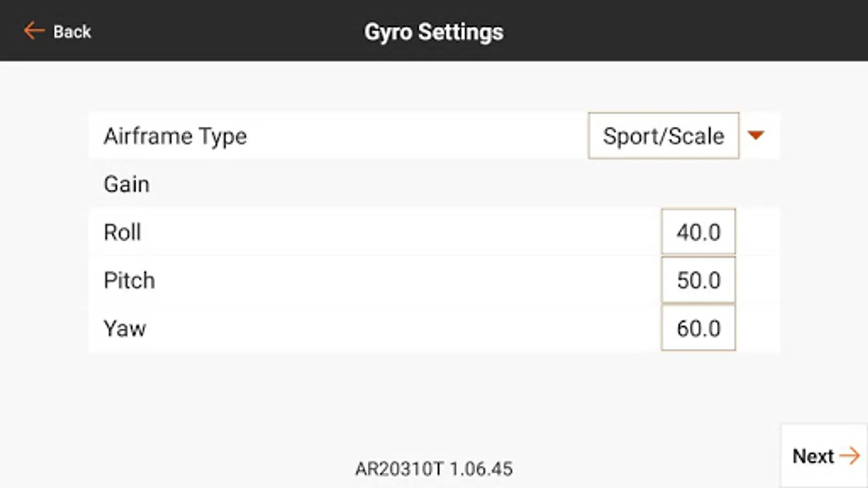Viewport: 868px width, 488px height.
Task: Click the orange Back arrow icon
Action: pos(34,30)
